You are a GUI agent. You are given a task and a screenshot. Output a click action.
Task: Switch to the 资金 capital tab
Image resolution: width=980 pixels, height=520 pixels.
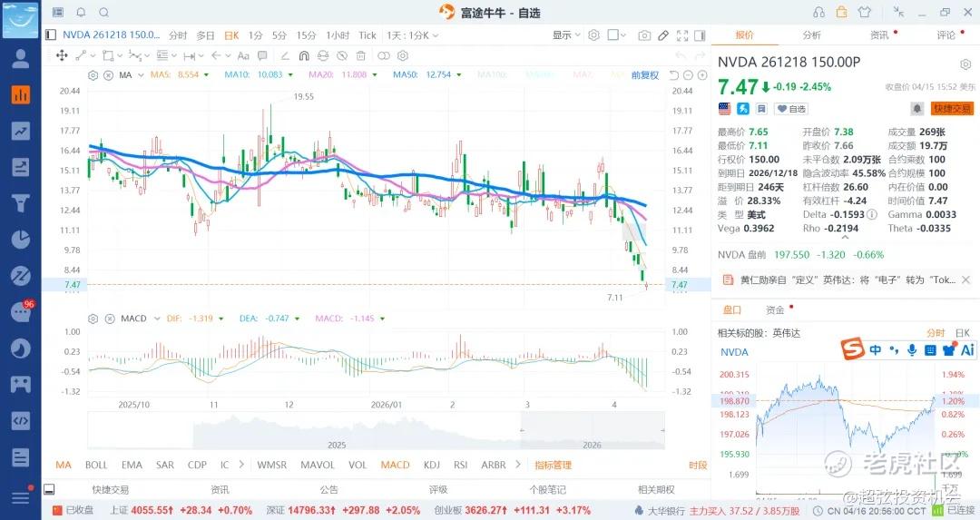coord(775,310)
